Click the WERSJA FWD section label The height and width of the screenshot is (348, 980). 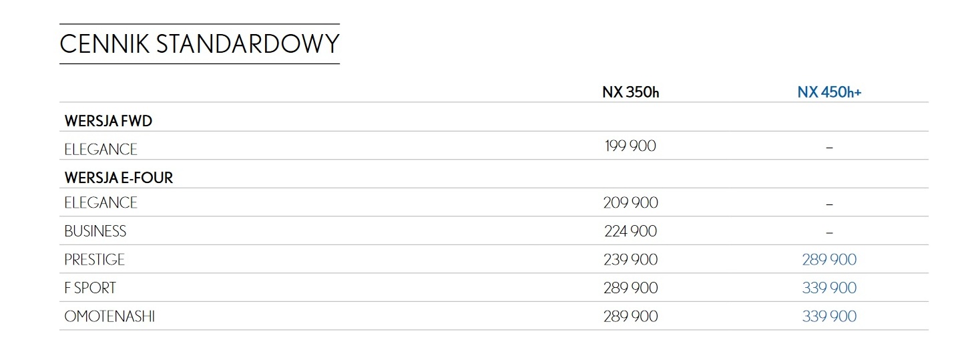[108, 122]
